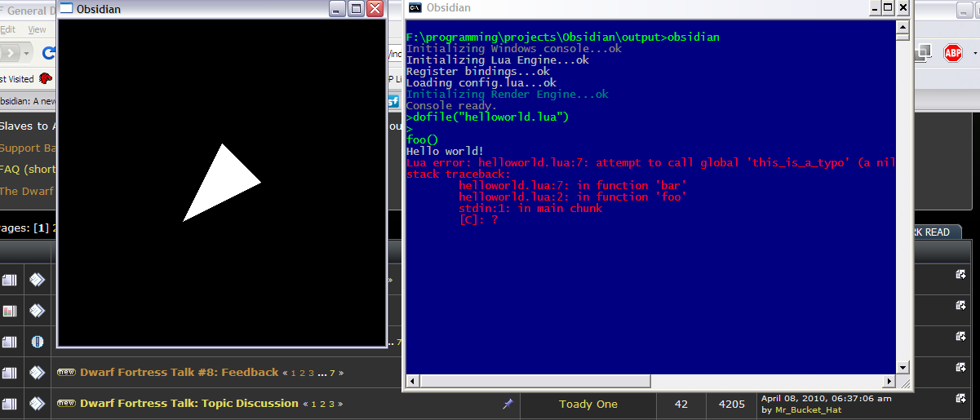Click the traceback line mentioning function 'bar'
980x420 pixels.
573,185
